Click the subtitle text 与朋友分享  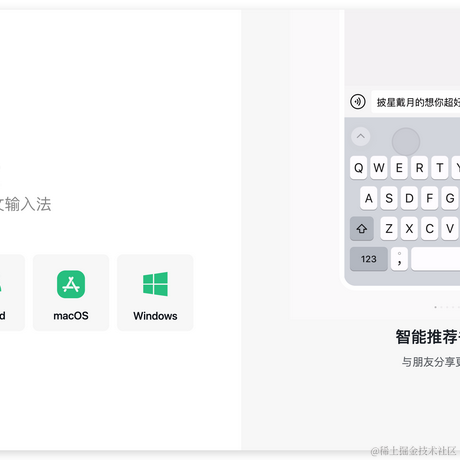(x=429, y=362)
